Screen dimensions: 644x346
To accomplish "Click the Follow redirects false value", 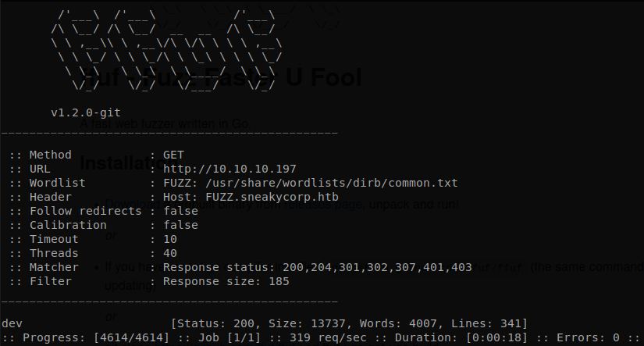I will (x=181, y=211).
